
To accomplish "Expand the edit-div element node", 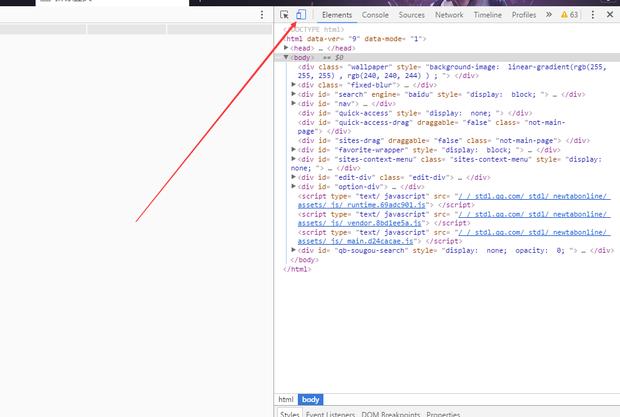I will (x=294, y=177).
